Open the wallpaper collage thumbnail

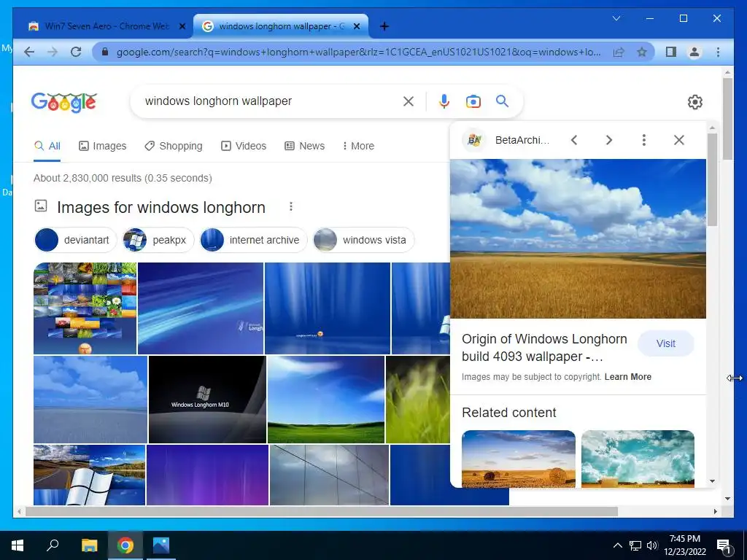[x=85, y=308]
